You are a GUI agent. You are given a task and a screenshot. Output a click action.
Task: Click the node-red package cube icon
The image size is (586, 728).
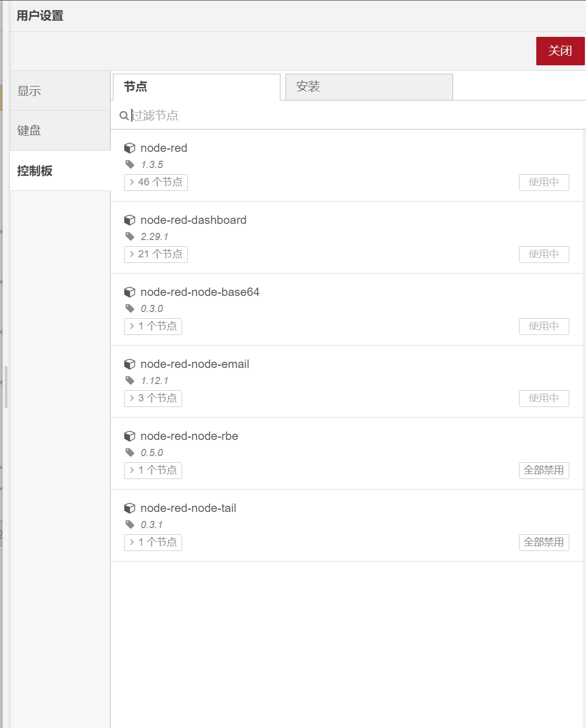(x=130, y=148)
